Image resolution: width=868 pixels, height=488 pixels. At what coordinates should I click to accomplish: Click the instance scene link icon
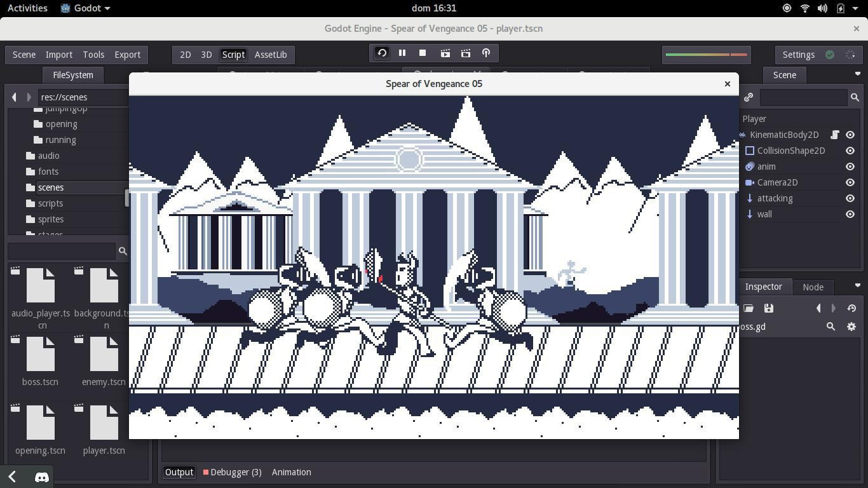pos(748,97)
